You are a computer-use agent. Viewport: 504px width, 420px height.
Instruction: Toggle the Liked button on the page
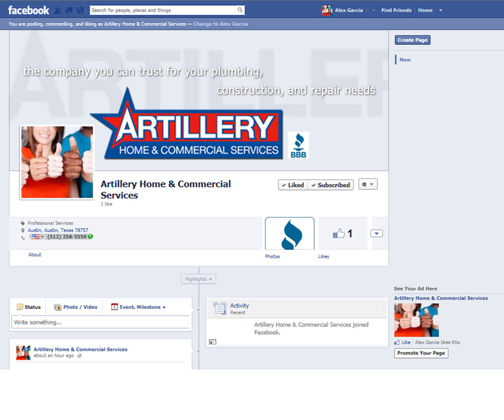[292, 185]
